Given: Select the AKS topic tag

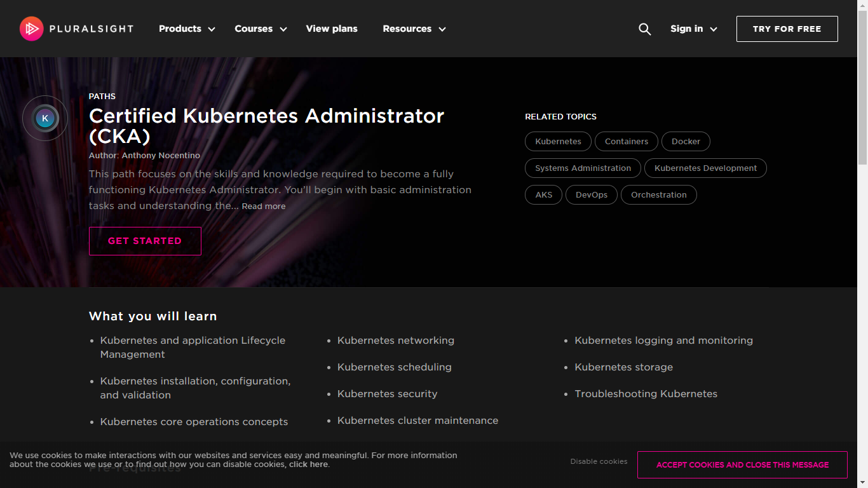Looking at the screenshot, I should click(x=543, y=195).
